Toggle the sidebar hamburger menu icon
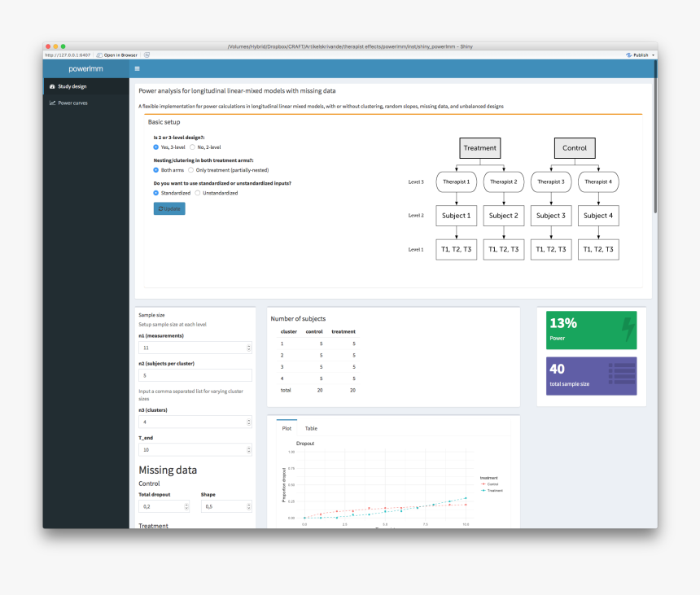 (x=137, y=68)
